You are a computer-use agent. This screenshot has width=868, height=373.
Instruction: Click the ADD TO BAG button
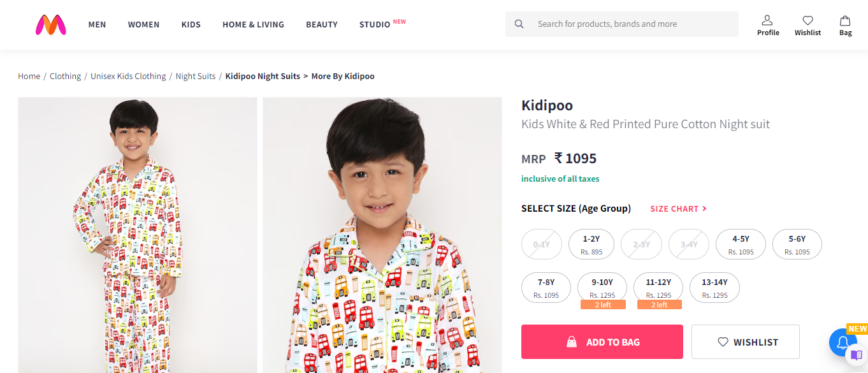point(602,342)
